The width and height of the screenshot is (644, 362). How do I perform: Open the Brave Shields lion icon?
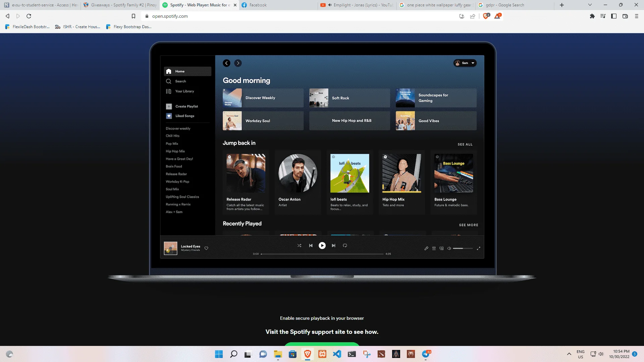click(x=486, y=16)
